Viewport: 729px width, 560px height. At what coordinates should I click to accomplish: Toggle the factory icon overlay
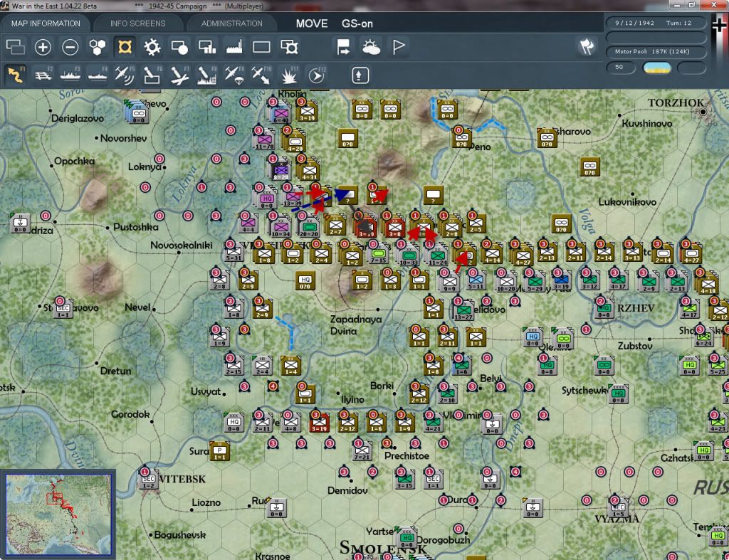pyautogui.click(x=234, y=47)
